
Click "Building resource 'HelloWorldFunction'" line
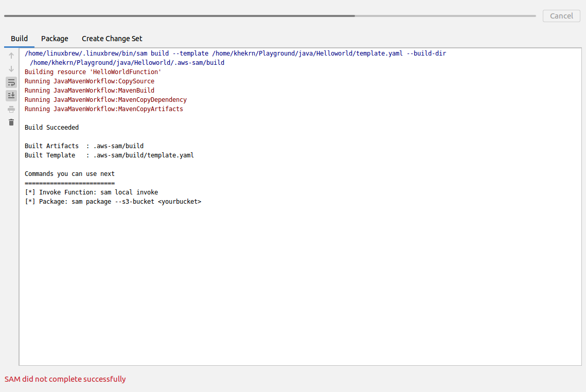tap(93, 72)
